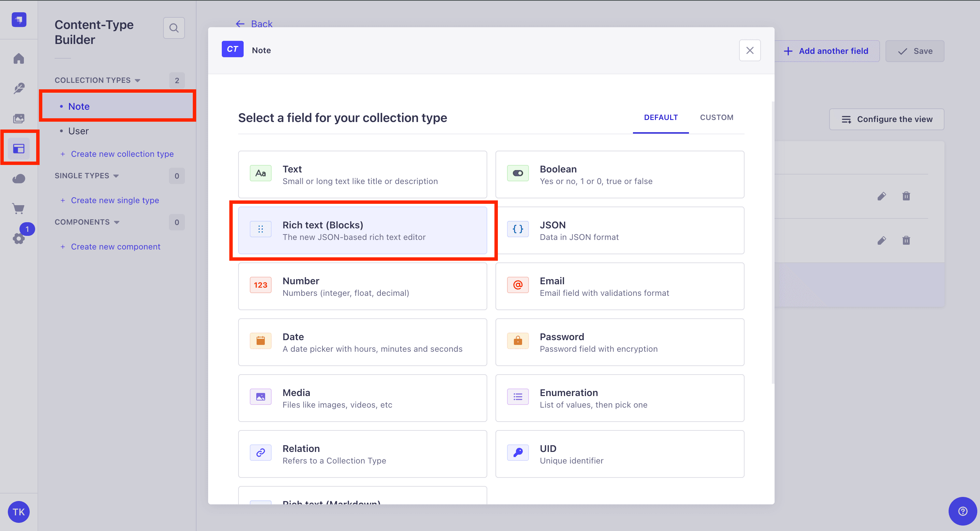The image size is (980, 531).
Task: Open the TK user avatar menu
Action: tap(19, 512)
